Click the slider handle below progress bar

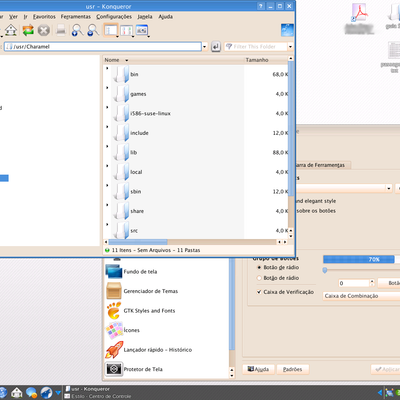[325, 270]
